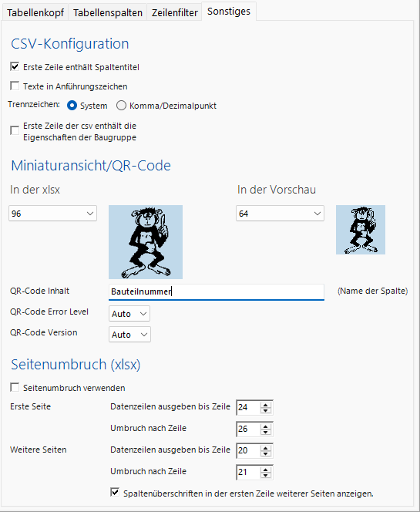420x512 pixels.
Task: Decrease first page 'Umbruch nach Zeile' value
Action: click(266, 432)
